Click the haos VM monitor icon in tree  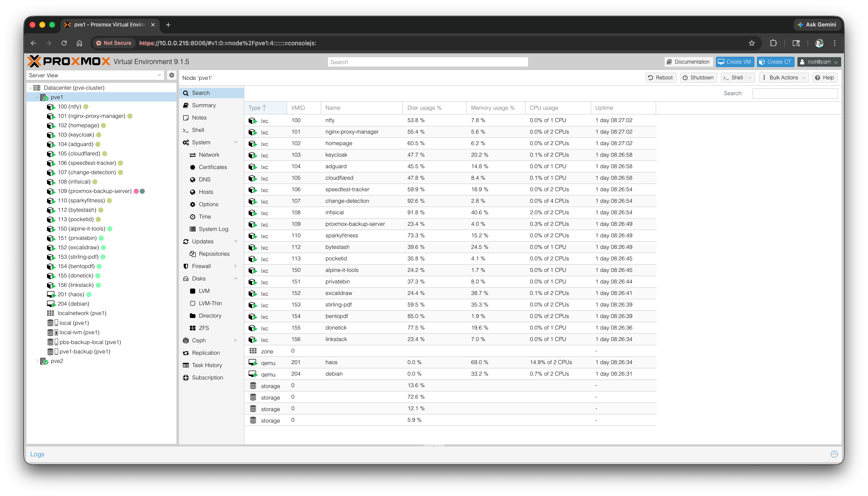[51, 295]
